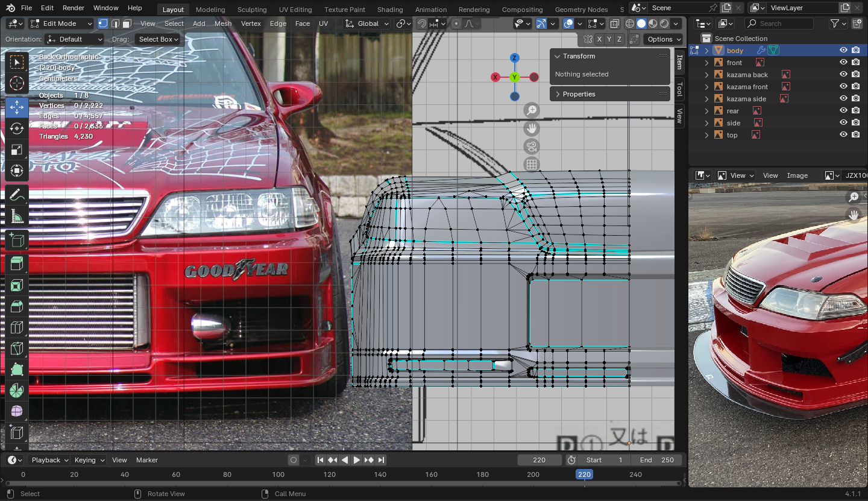This screenshot has width=868, height=501.
Task: Open the File menu
Action: 27,8
